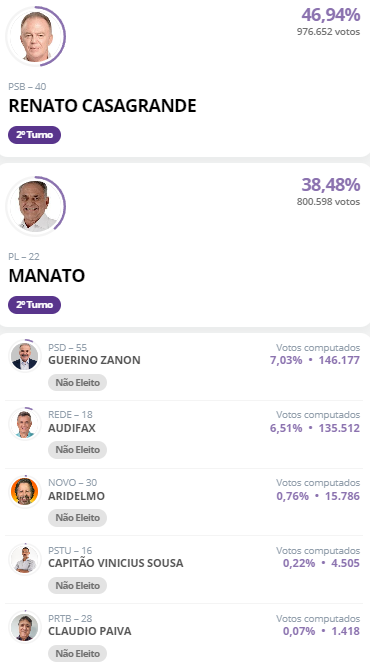Image resolution: width=370 pixels, height=666 pixels.
Task: Click Audifax's 6,51% • 135.512 vote count
Action: (315, 428)
